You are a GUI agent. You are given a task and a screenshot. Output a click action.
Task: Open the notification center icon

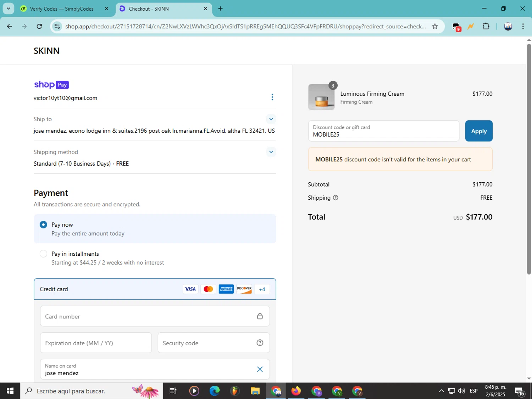(x=520, y=391)
